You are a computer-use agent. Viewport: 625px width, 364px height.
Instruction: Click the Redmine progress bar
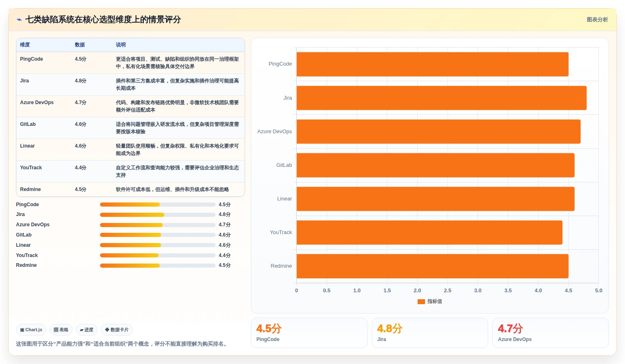(158, 265)
